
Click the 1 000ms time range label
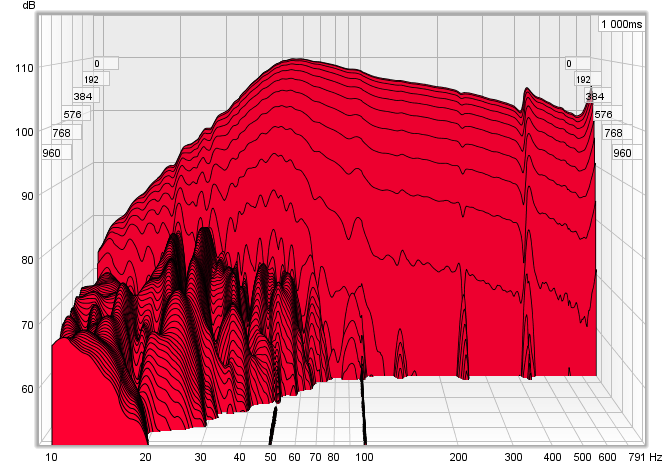pyautogui.click(x=629, y=24)
